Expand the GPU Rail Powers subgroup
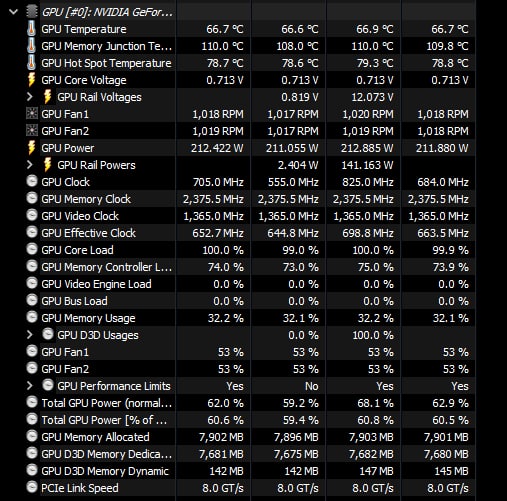507x501 pixels. point(30,165)
